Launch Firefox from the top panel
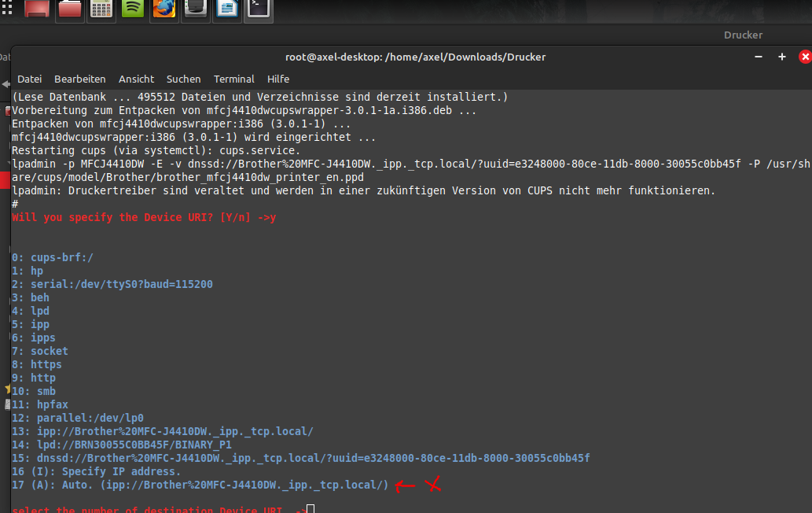Screen dimensions: 812x513 click(164, 9)
